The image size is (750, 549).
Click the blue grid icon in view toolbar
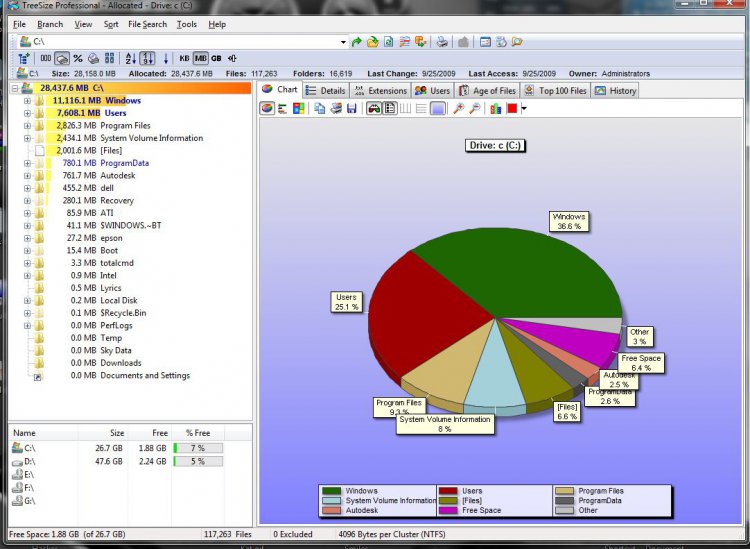point(110,58)
